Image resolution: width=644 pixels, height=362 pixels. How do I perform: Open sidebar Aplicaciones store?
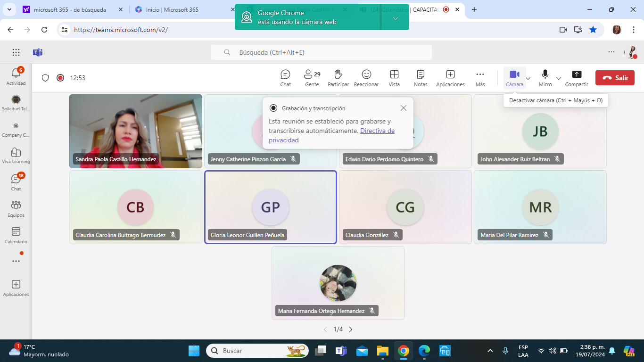pos(16,288)
